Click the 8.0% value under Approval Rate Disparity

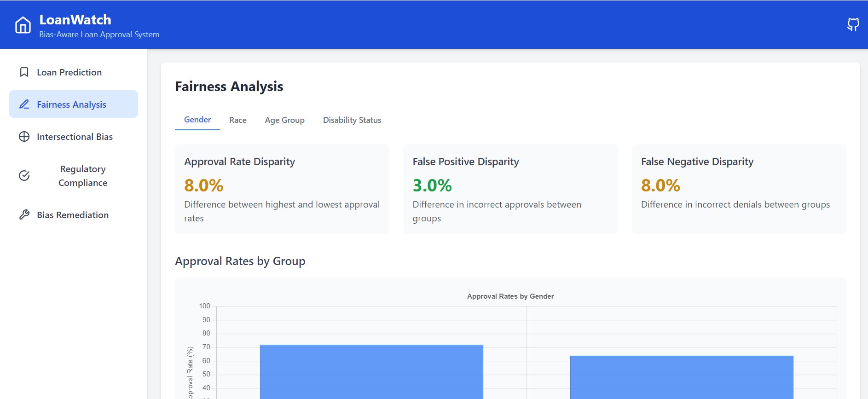[204, 185]
